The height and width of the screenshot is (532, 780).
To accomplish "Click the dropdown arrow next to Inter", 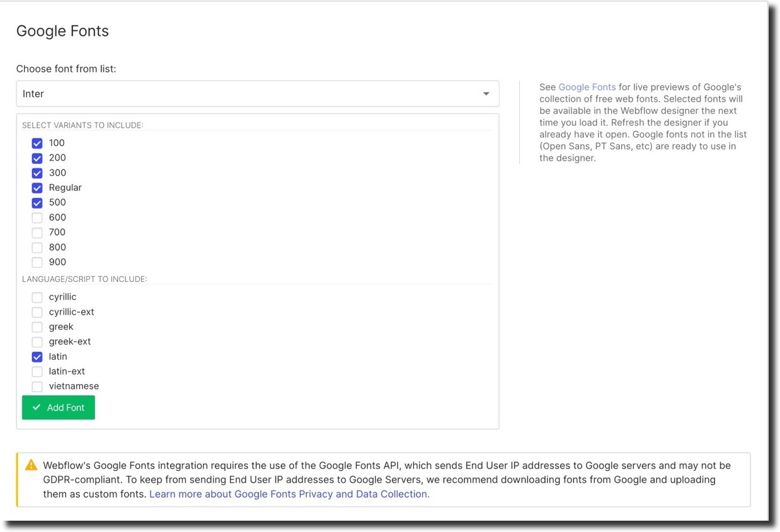I will click(x=486, y=93).
